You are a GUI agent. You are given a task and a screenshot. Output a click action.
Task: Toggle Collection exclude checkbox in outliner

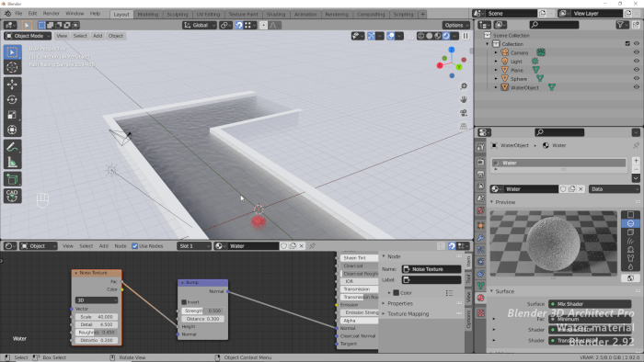[627, 43]
